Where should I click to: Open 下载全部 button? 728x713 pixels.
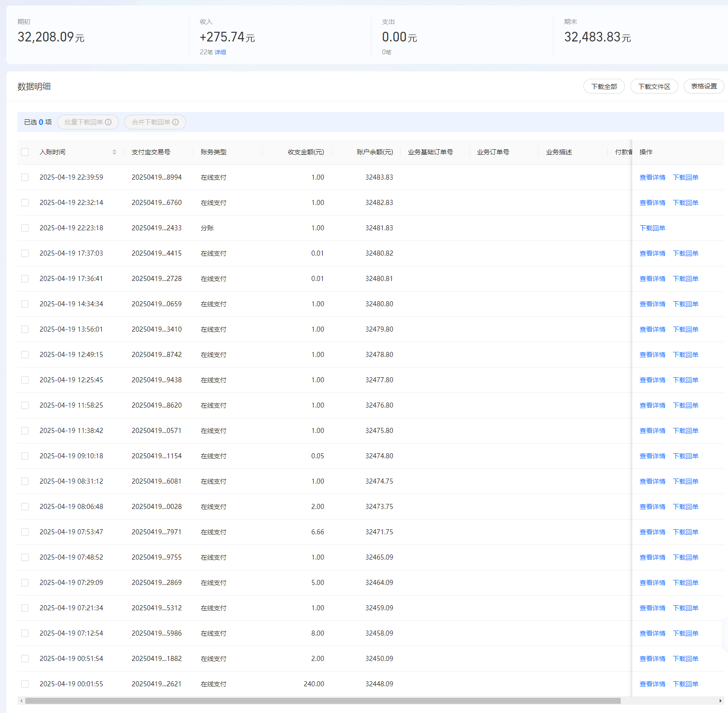(x=604, y=87)
